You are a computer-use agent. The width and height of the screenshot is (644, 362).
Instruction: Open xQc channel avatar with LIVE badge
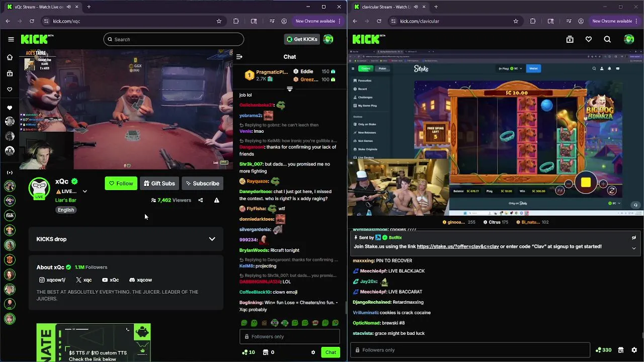(x=39, y=189)
